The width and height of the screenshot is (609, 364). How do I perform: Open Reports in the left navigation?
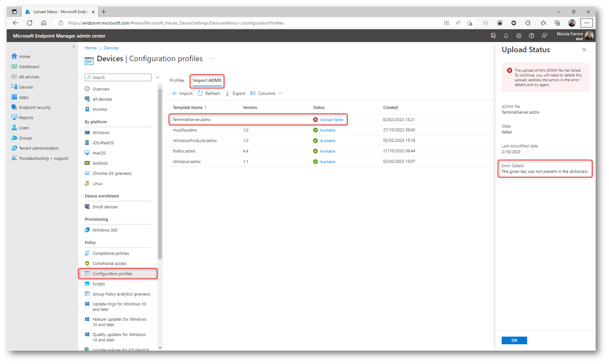coord(26,117)
